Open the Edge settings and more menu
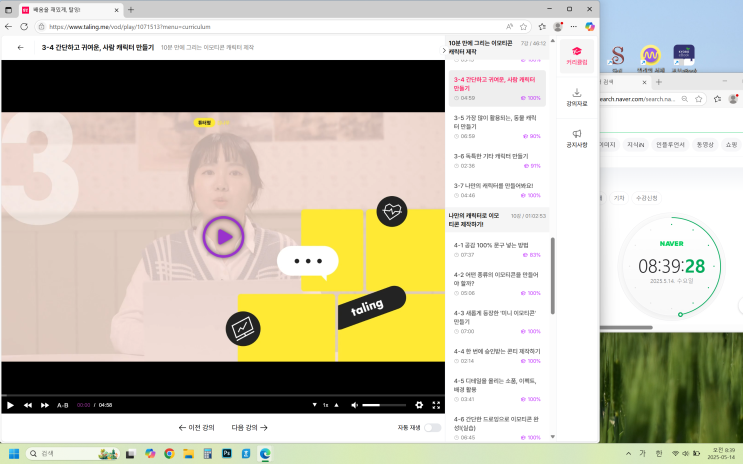The height and width of the screenshot is (464, 743). click(x=574, y=27)
